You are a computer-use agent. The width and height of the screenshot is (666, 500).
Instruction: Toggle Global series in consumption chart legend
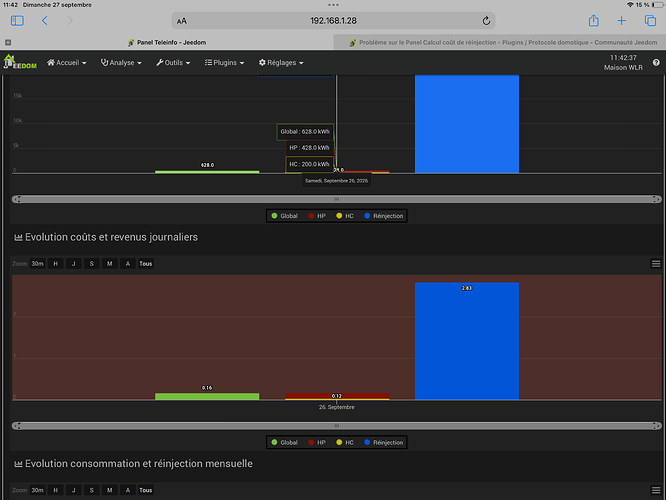285,216
